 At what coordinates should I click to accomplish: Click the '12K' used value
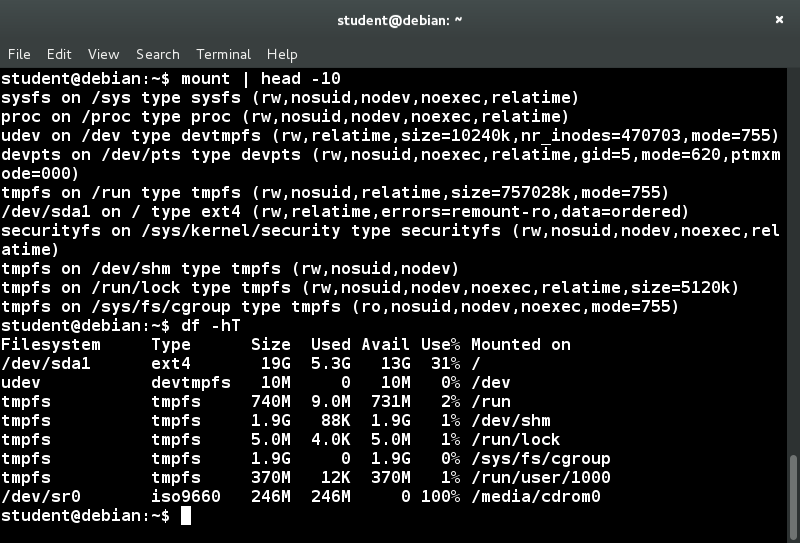pos(336,478)
